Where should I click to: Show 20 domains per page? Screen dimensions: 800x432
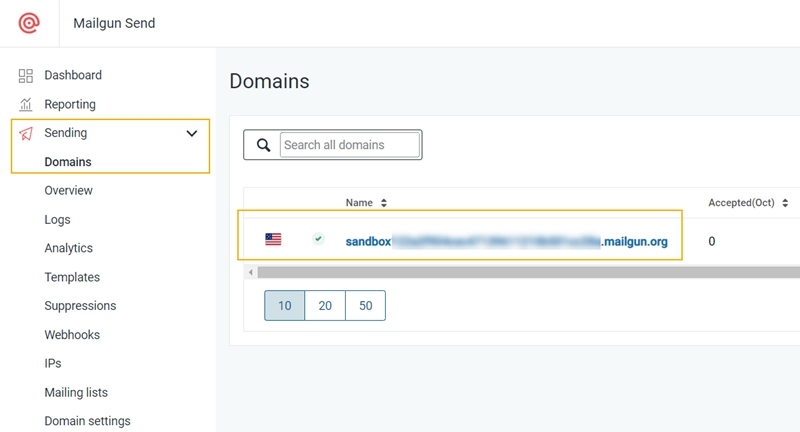point(325,306)
